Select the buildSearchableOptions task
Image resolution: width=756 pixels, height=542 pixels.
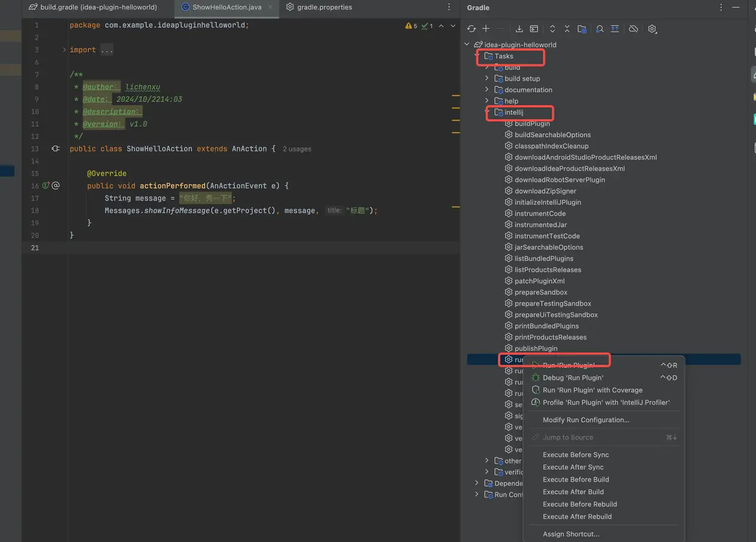[x=552, y=135]
